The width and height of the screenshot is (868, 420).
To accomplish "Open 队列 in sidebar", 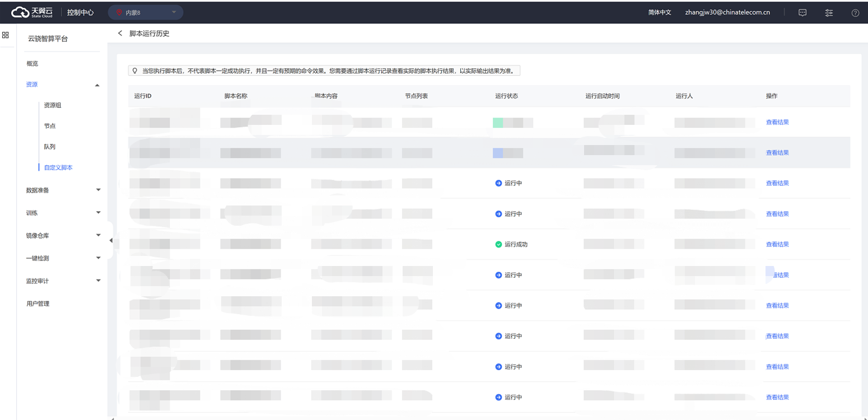I will (50, 147).
